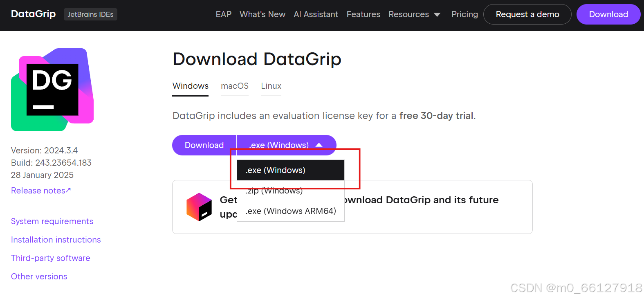Click the DataGrip DG logo icon
The image size is (644, 299).
click(52, 89)
